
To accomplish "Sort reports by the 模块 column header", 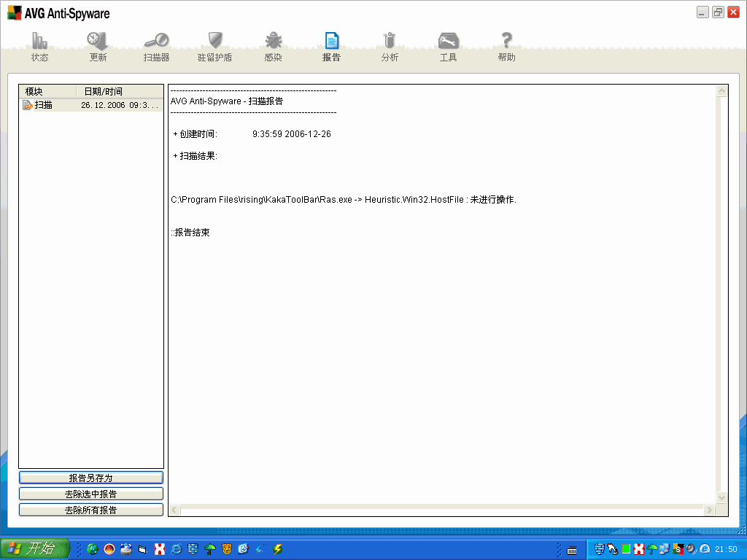I will tap(47, 91).
